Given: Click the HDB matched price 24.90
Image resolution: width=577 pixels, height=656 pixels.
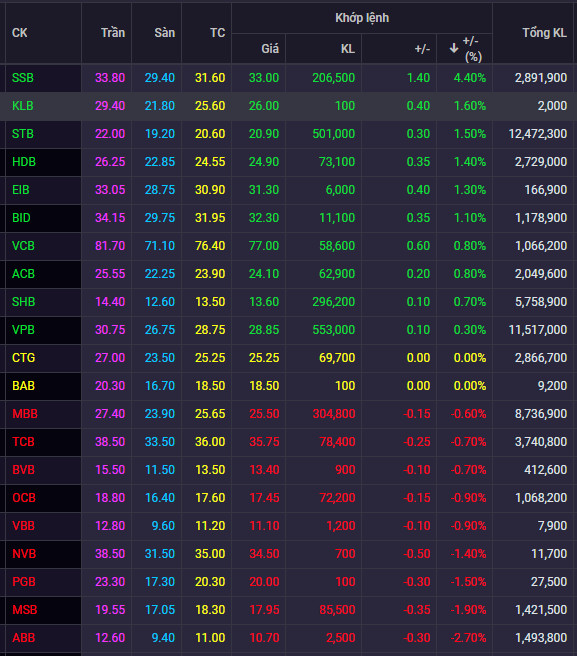Looking at the screenshot, I should pos(264,162).
